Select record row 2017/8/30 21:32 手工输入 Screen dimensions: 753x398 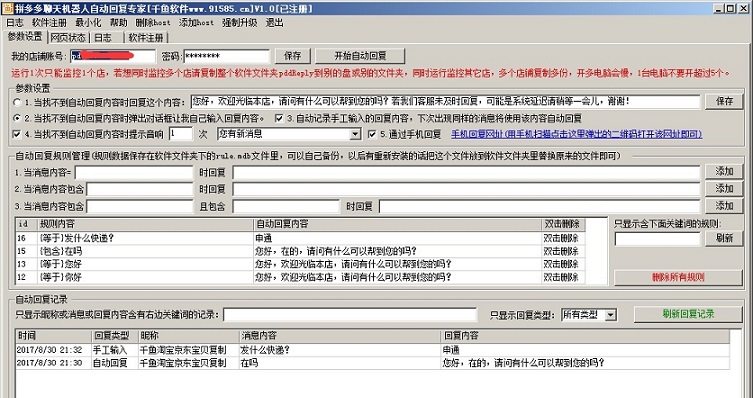tap(373, 350)
